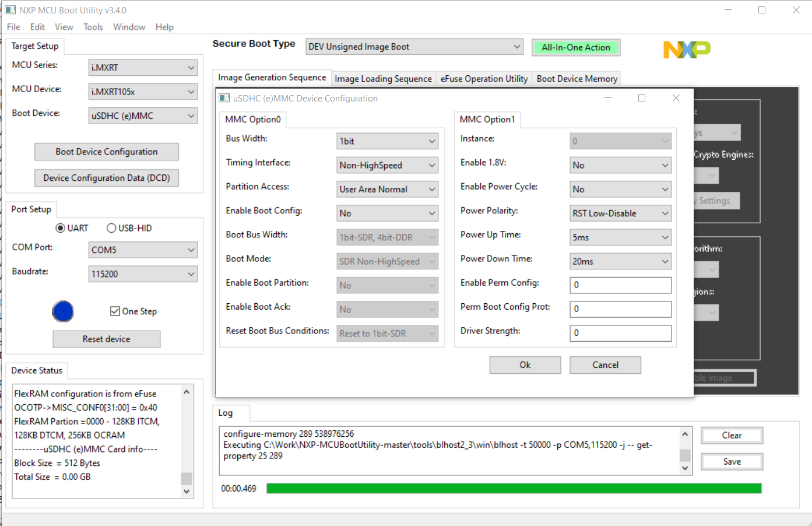Expand the Power Up Time dropdown
This screenshot has width=812, height=526.
(x=620, y=237)
